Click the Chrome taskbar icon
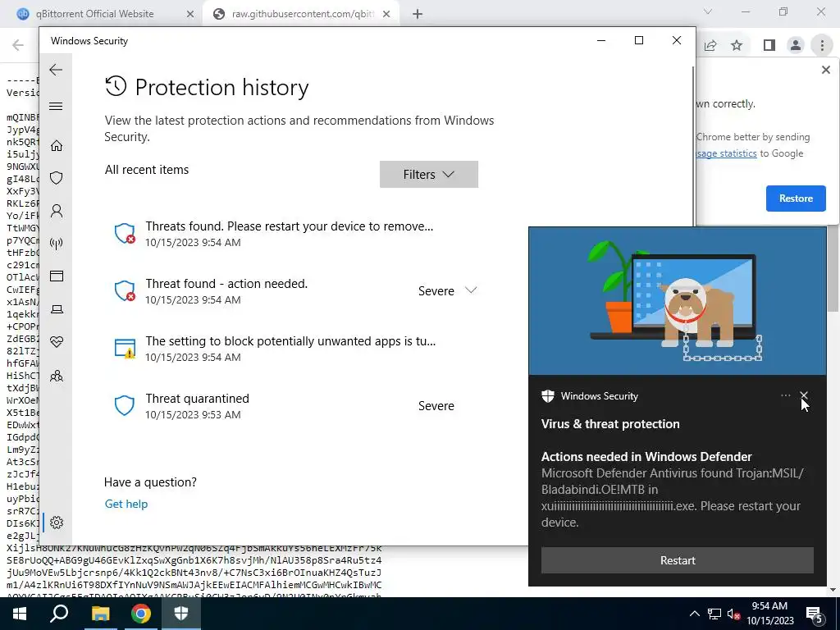 click(141, 614)
